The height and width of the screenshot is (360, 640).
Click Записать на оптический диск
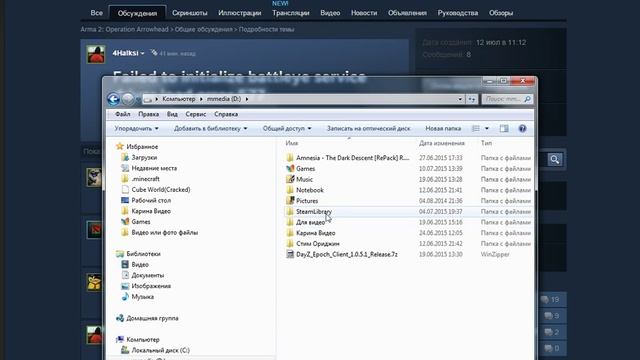369,129
